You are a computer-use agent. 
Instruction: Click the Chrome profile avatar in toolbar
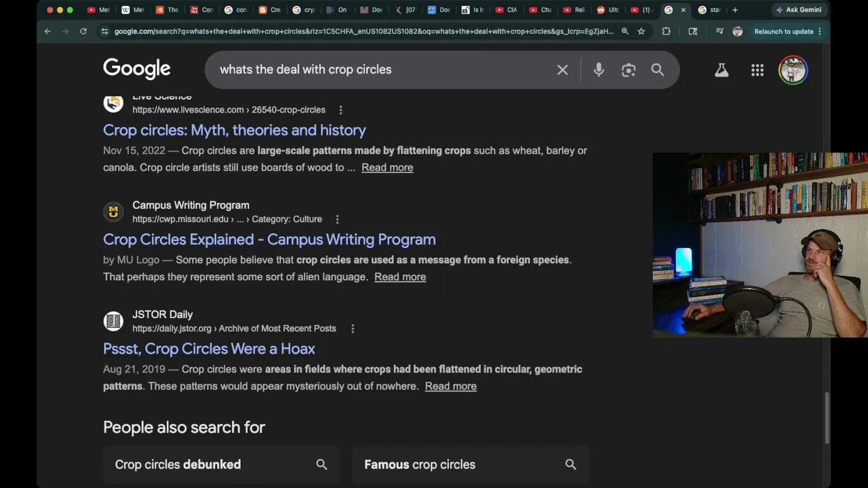738,31
